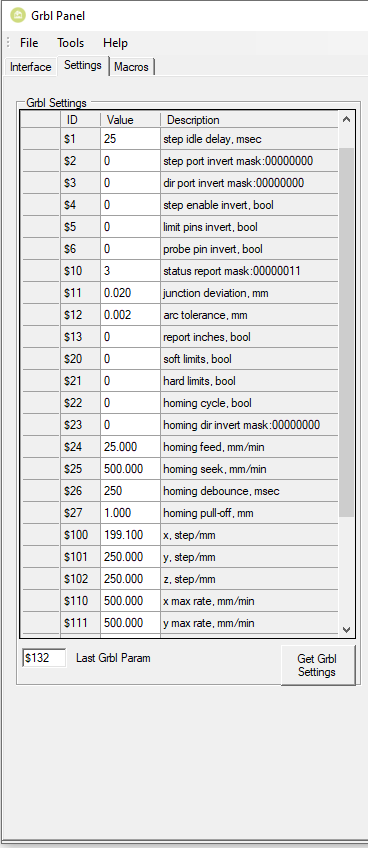369x848 pixels.
Task: Click the Grbl Panel app icon
Action: [18, 16]
